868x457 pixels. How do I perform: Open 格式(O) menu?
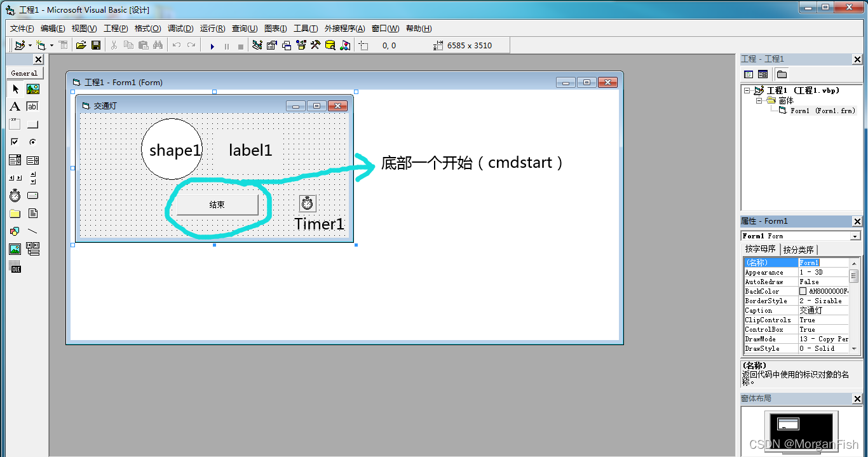pos(147,29)
